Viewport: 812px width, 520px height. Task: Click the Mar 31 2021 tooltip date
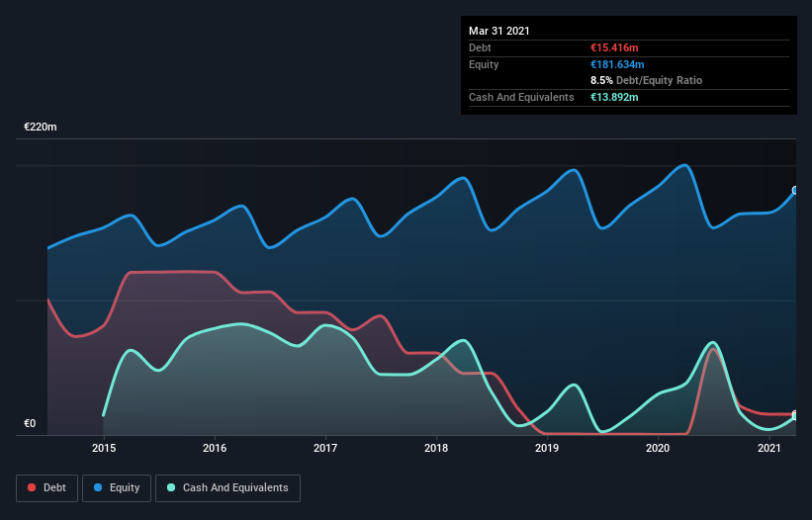[499, 31]
